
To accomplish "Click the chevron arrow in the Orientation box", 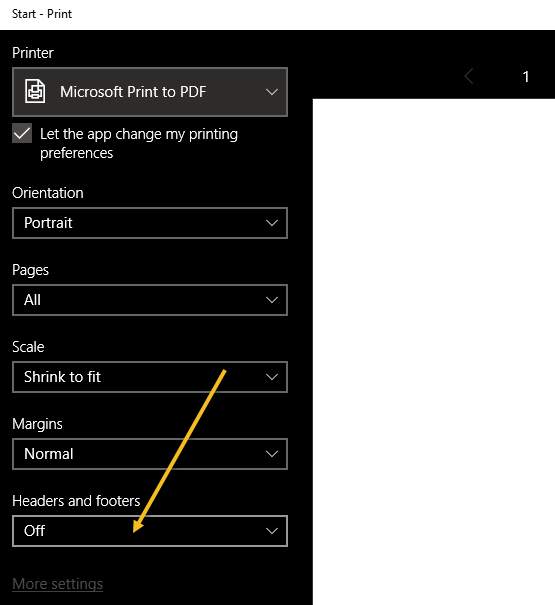I will coord(272,223).
